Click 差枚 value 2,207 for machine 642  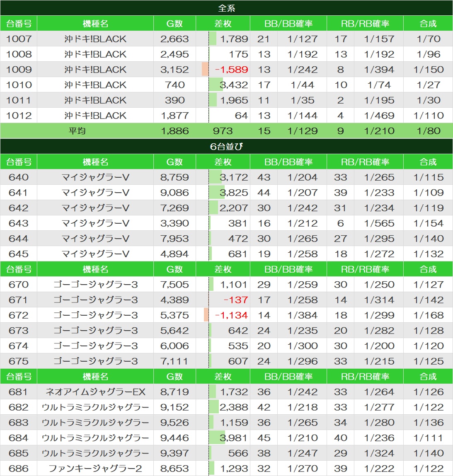click(234, 208)
